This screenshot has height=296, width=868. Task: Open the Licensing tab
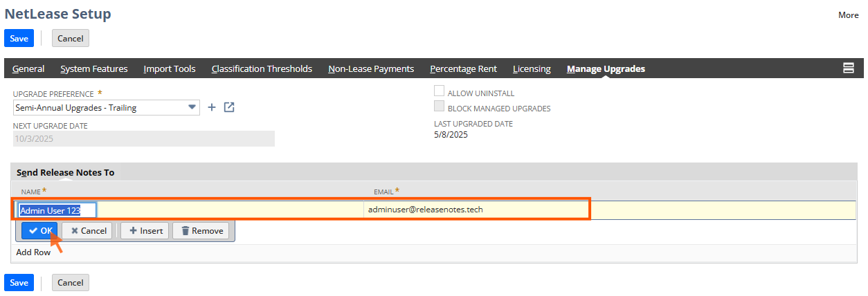[x=532, y=68]
